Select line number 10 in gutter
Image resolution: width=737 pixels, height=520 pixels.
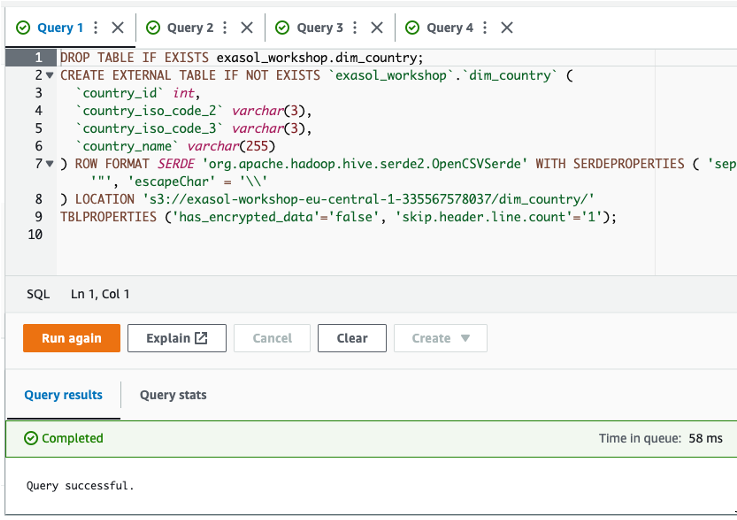[35, 234]
